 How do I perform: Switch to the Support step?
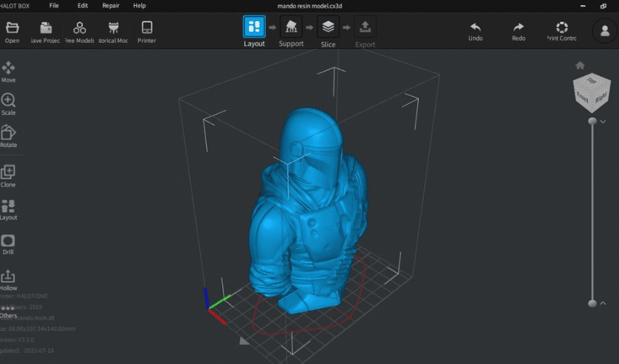291,31
